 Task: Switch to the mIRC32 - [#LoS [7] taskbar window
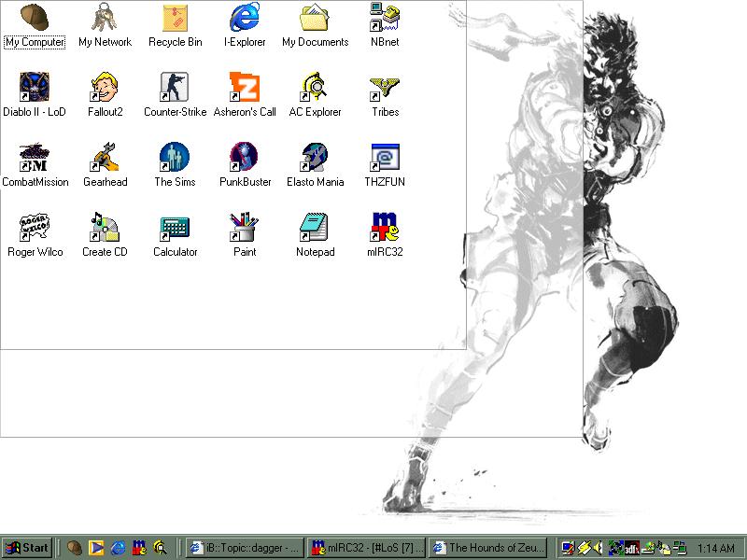pos(366,548)
